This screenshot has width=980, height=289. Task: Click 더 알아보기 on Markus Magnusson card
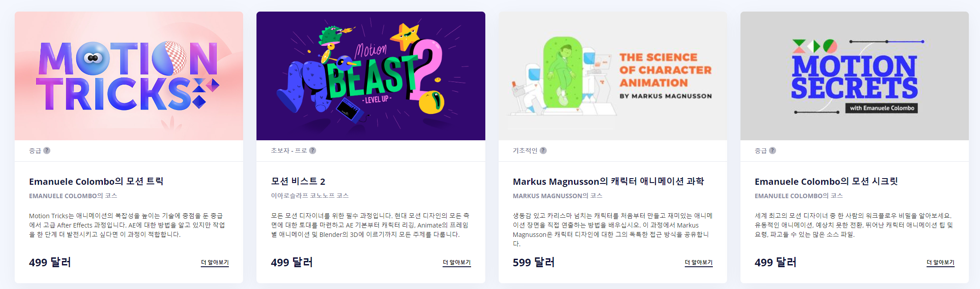tap(699, 263)
